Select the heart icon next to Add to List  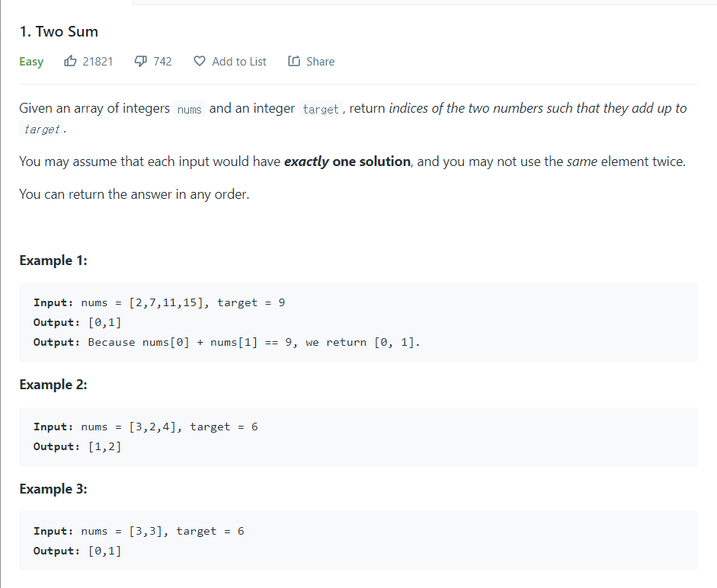tap(199, 61)
